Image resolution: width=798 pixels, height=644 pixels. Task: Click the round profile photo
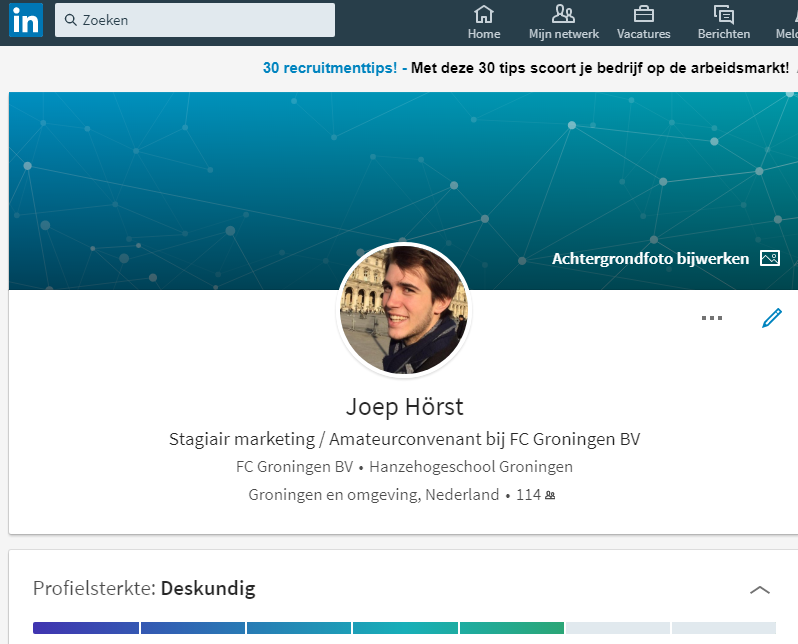coord(404,310)
